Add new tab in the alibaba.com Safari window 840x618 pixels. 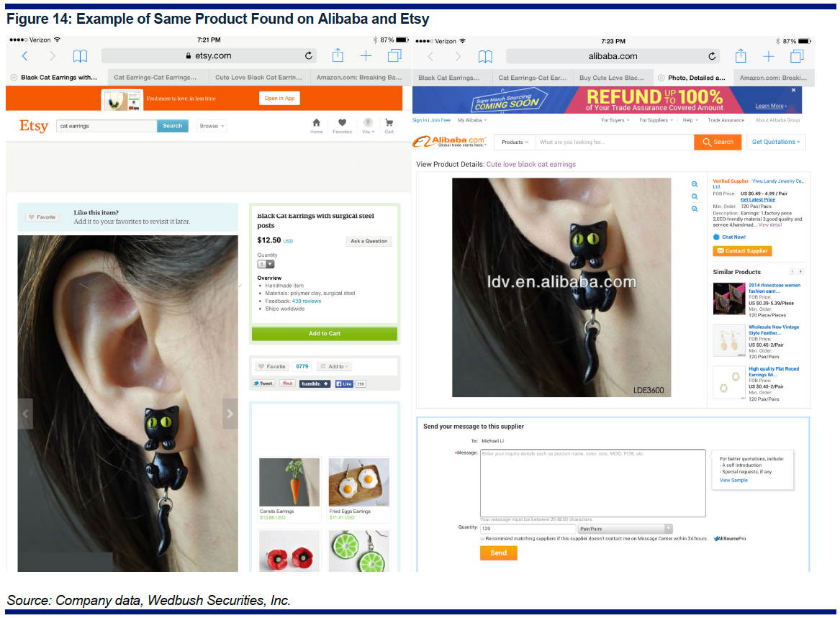(769, 56)
